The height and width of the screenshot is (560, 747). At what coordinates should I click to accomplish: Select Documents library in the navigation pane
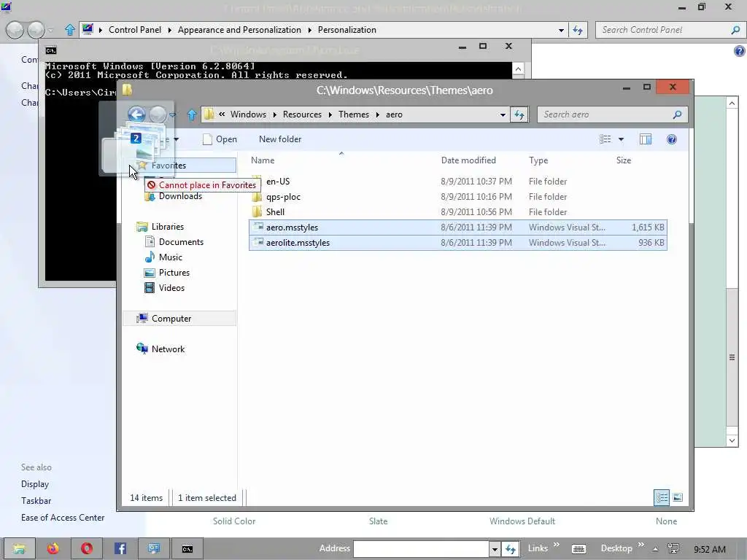click(x=181, y=242)
